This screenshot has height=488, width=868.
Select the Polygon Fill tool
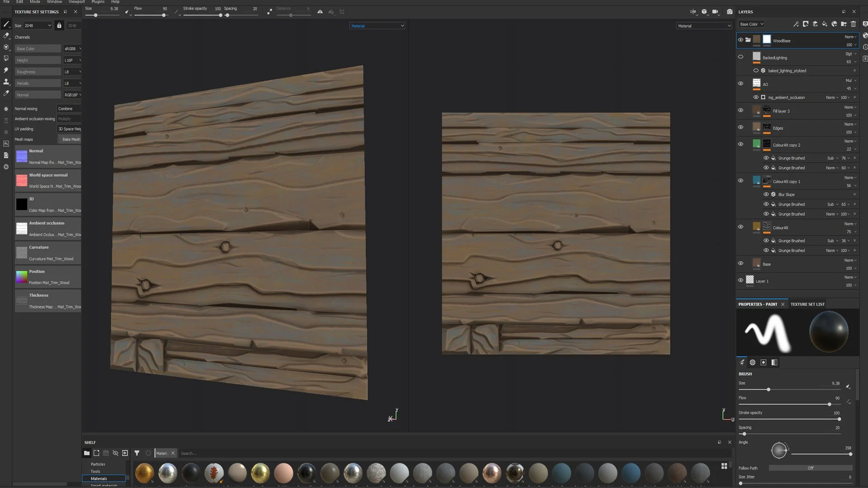6,58
